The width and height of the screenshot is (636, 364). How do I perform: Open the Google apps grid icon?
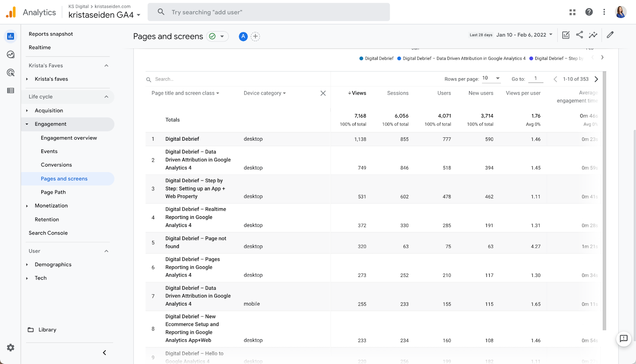(572, 12)
